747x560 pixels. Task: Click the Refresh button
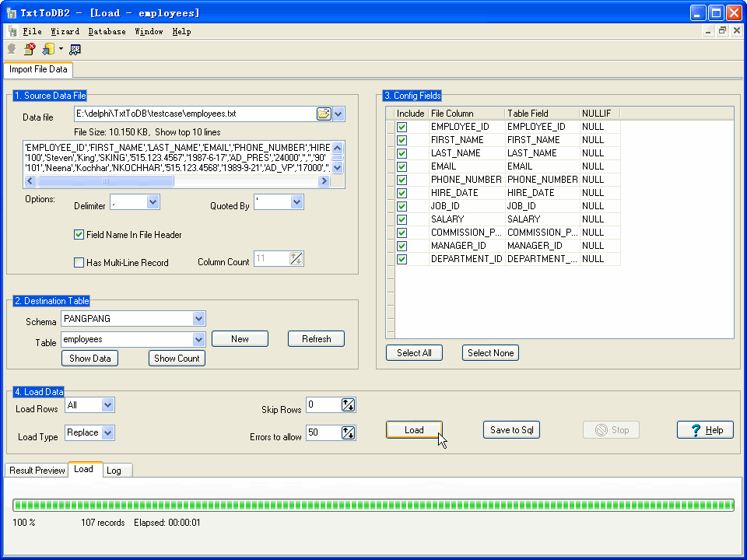pos(317,339)
